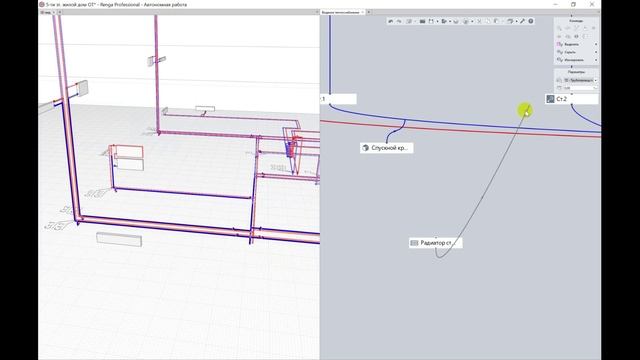Select the pencil-shaped tool icon beside help
The width and height of the screenshot is (640, 360).
point(522,21)
